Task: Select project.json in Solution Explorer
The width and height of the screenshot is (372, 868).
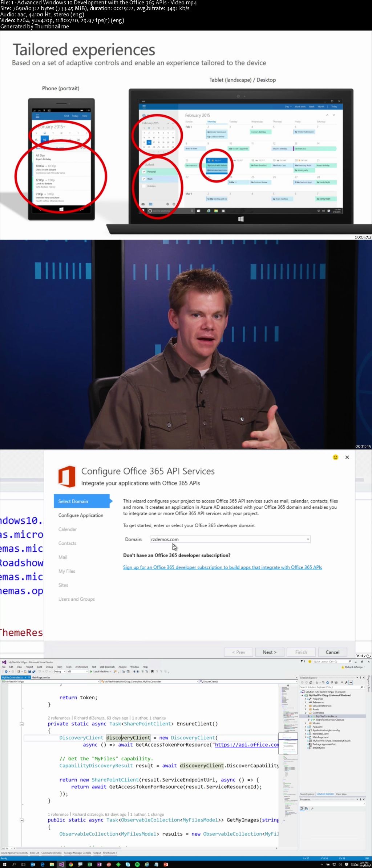Action: pos(319,748)
